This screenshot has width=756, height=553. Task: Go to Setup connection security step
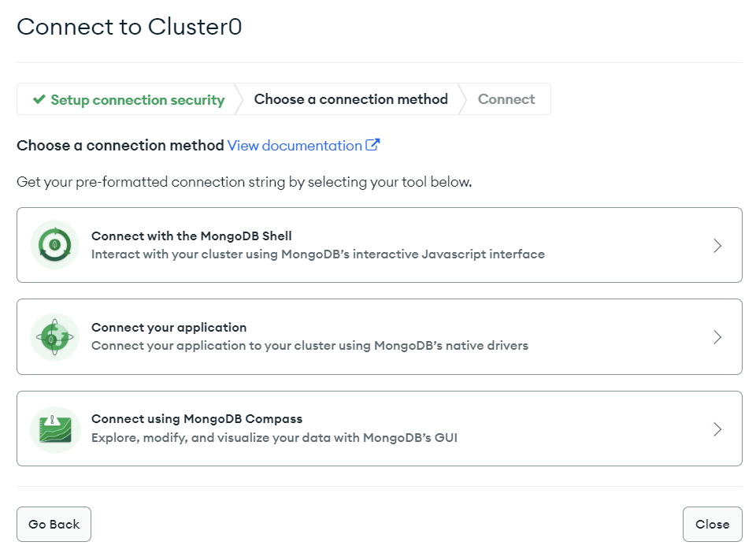point(128,99)
